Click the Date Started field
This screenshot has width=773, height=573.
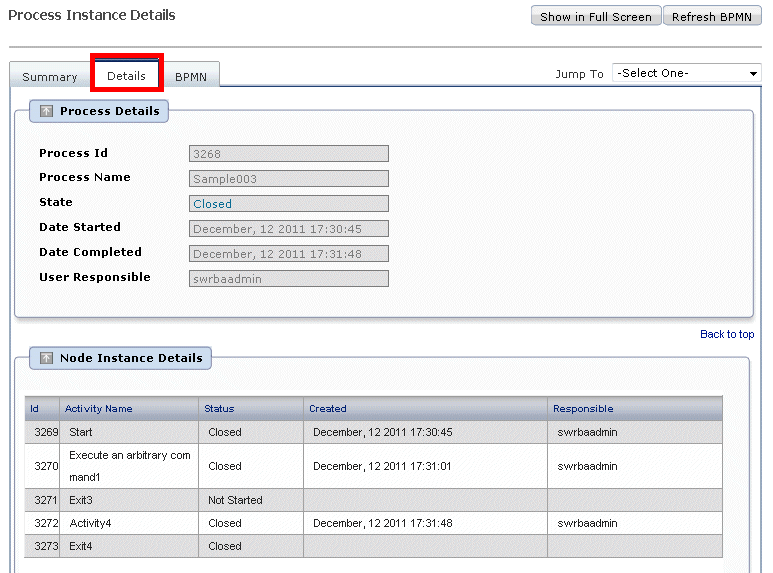pyautogui.click(x=289, y=229)
